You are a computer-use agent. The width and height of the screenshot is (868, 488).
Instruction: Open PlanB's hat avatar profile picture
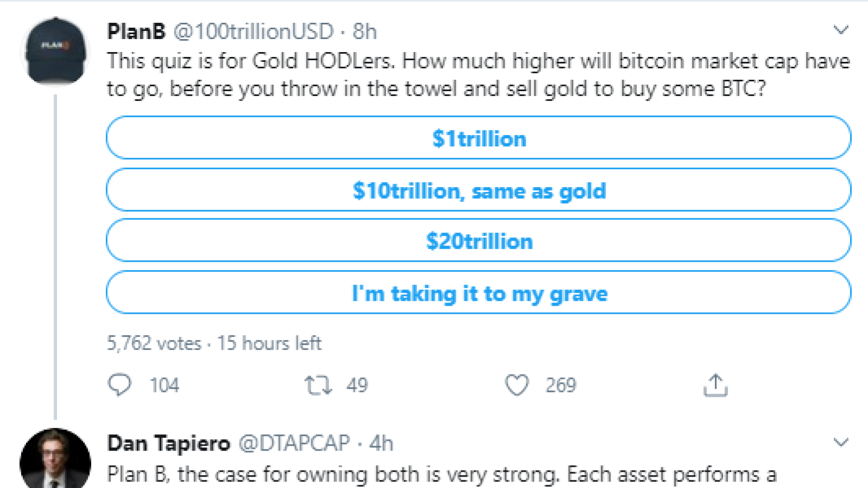tap(55, 52)
